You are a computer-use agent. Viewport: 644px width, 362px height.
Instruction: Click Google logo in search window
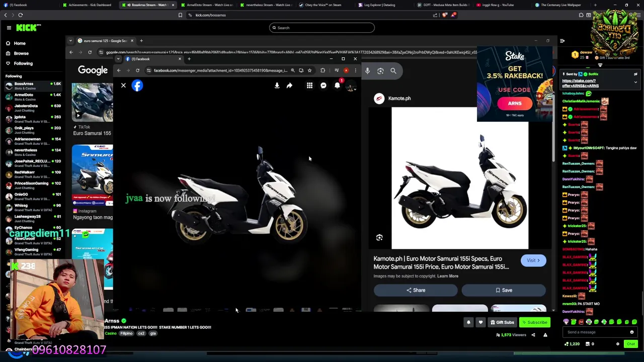point(93,70)
